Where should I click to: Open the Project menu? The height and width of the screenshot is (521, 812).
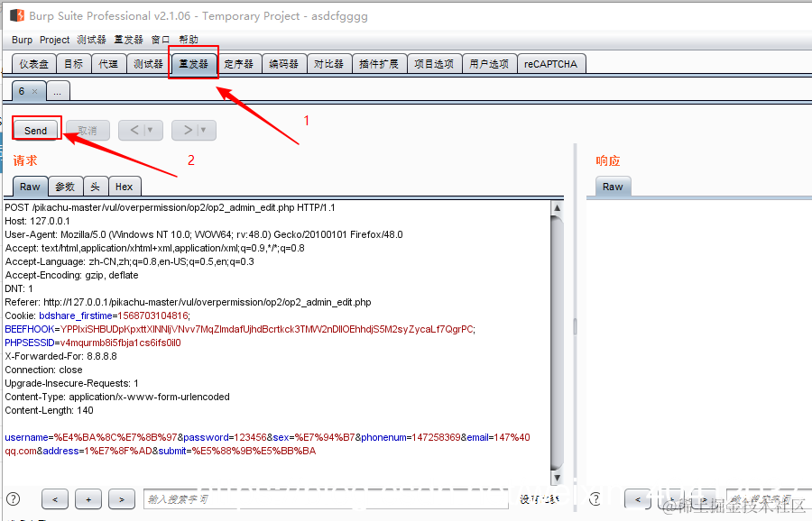(x=54, y=40)
